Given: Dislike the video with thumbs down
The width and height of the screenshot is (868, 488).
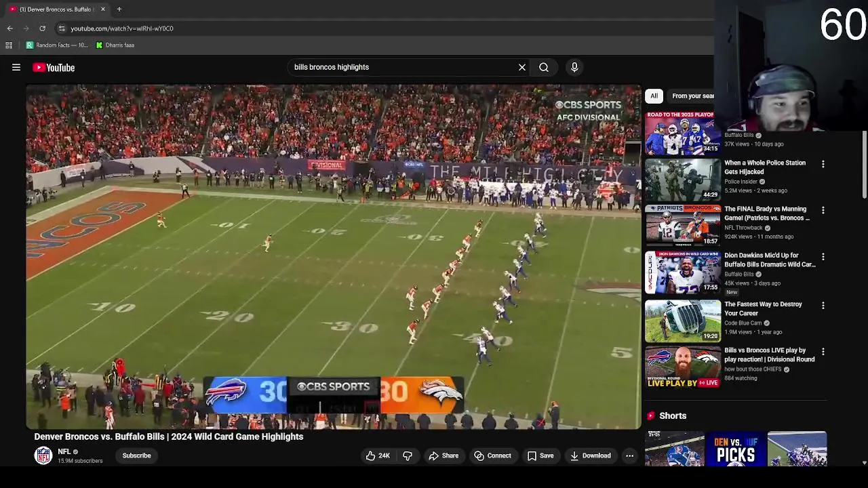Looking at the screenshot, I should tap(408, 455).
